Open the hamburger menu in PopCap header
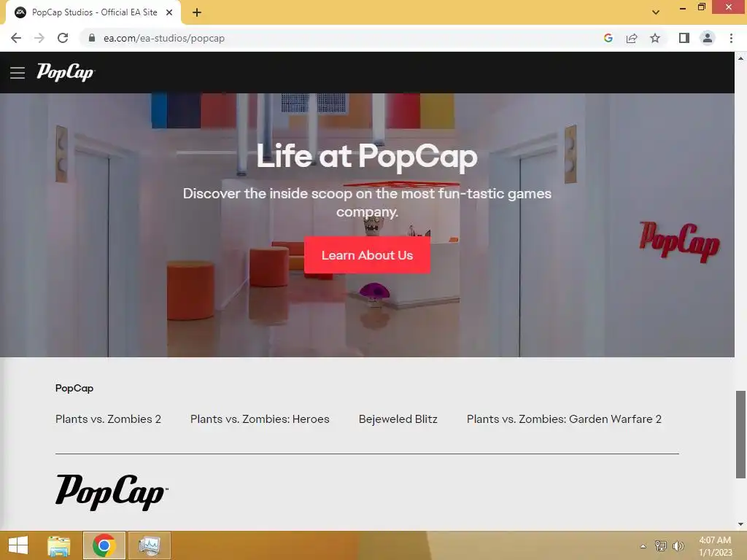This screenshot has width=747, height=560. click(18, 73)
